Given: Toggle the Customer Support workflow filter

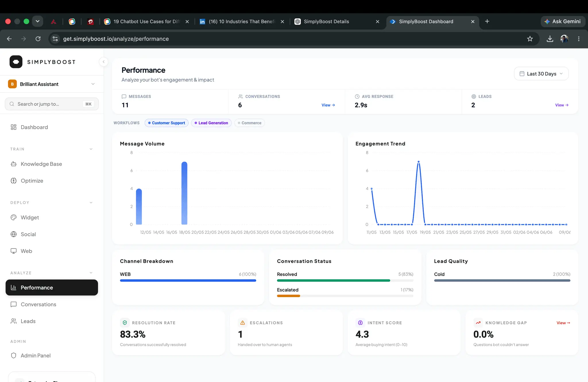Looking at the screenshot, I should tap(167, 123).
